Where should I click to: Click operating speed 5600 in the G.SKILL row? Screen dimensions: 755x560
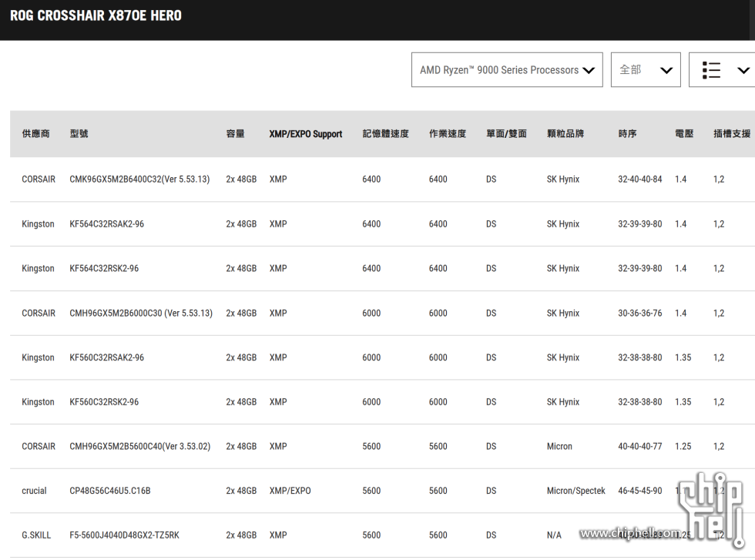point(438,535)
